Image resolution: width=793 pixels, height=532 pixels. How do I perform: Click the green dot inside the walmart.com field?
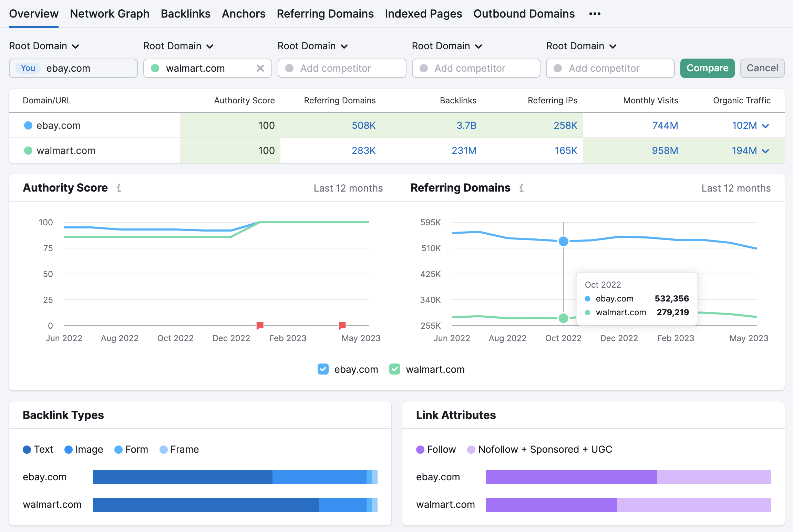click(x=155, y=68)
